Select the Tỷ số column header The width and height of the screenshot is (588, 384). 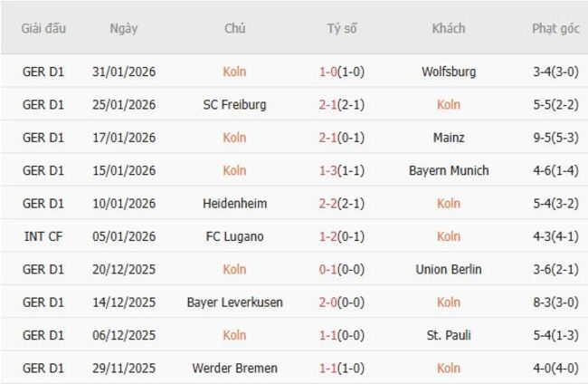tap(342, 28)
